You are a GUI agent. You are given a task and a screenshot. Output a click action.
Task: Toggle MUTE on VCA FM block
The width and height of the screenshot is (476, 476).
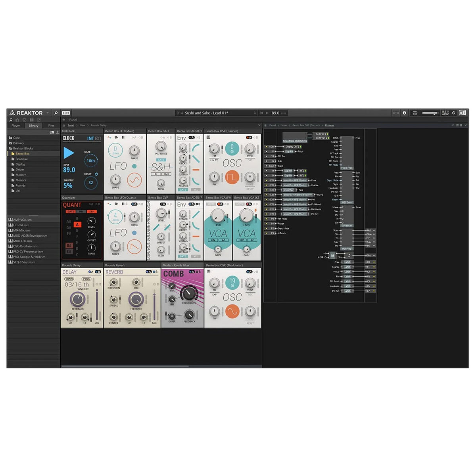(x=211, y=204)
